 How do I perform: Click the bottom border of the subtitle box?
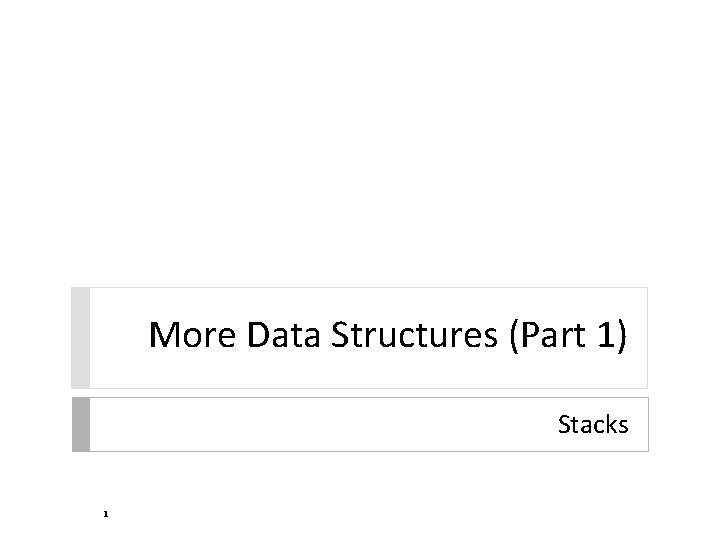(369, 451)
